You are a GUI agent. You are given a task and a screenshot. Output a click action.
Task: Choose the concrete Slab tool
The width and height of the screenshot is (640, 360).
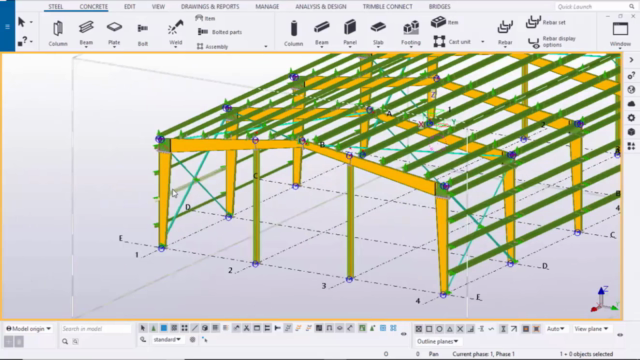(378, 32)
